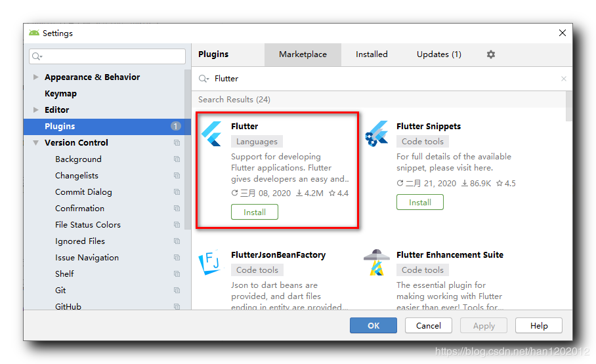The height and width of the screenshot is (364, 596).
Task: Click Code tools tag on Flutter Enhancement Suite
Action: (x=423, y=270)
